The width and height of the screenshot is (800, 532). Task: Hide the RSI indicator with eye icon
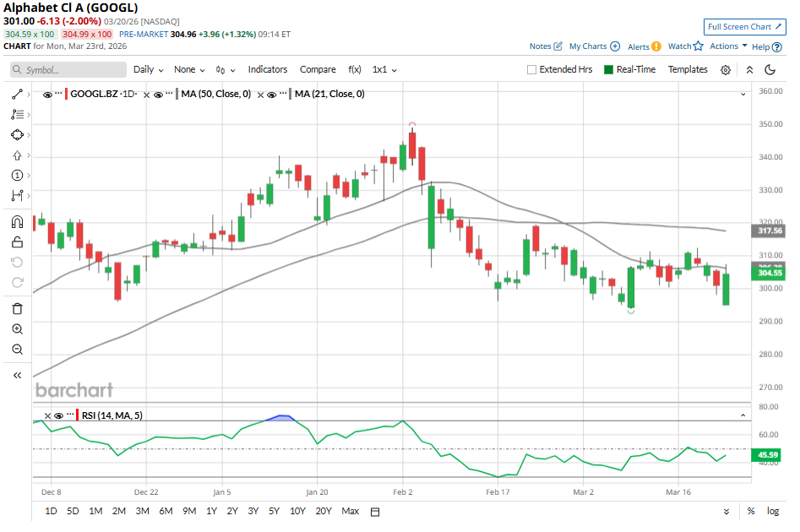click(x=59, y=415)
